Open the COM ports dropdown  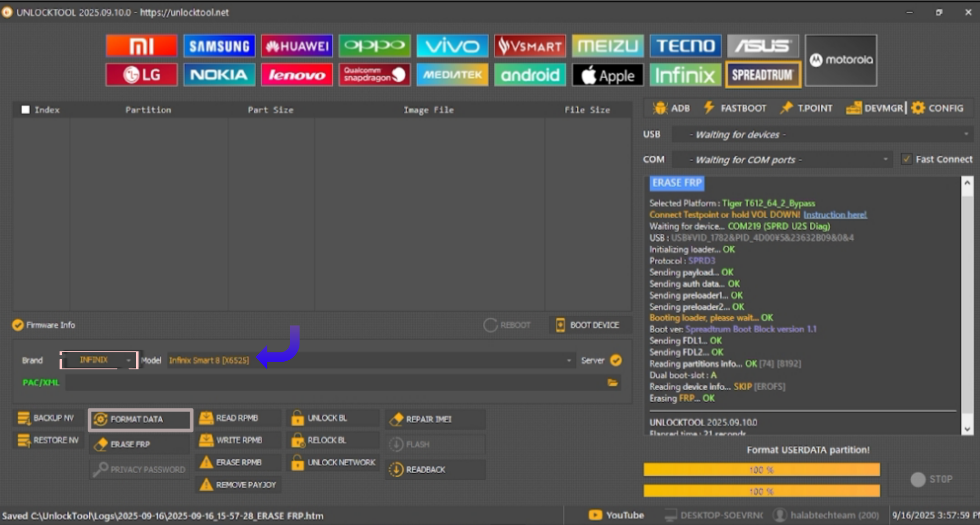[x=782, y=159]
